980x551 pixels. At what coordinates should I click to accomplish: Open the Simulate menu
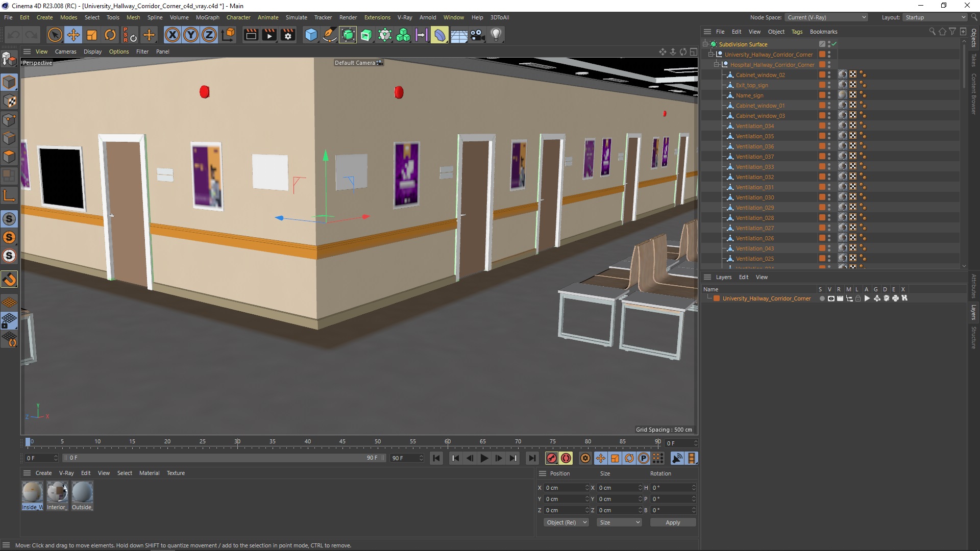296,17
